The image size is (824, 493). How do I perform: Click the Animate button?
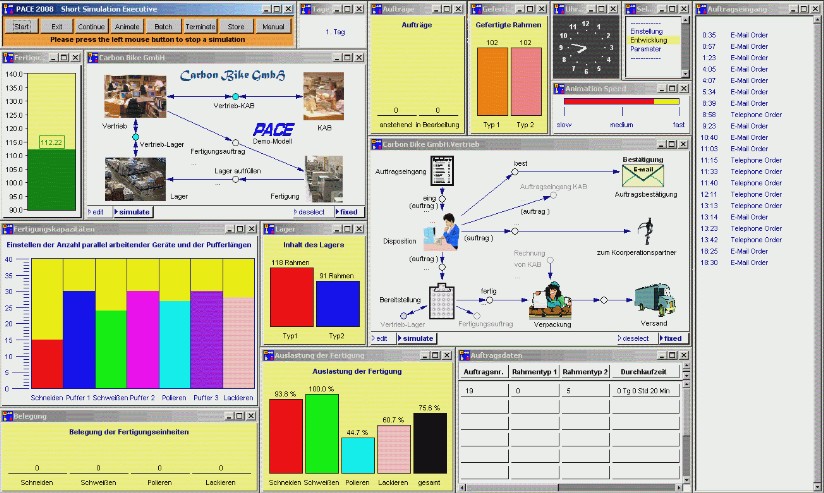click(x=127, y=26)
